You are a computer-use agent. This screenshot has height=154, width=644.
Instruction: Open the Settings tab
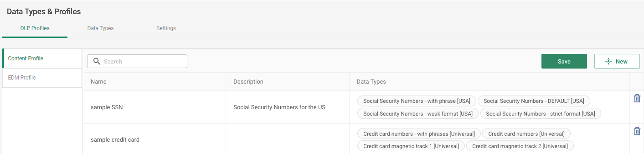pos(166,28)
